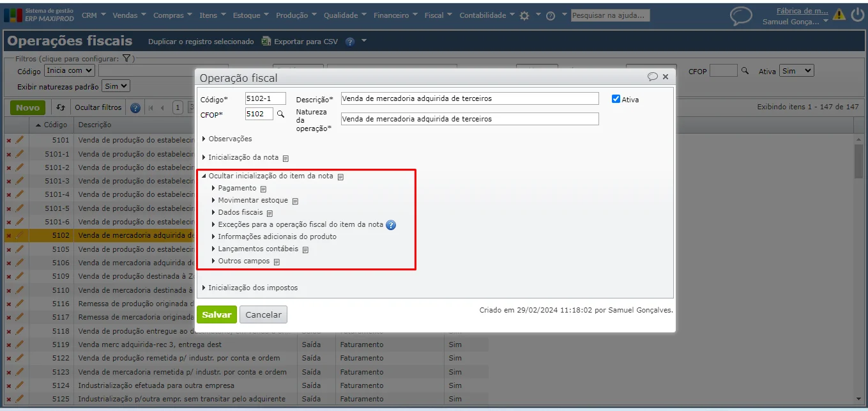Screen dimensions: 868x411
Task: Click the pencil icon for row 5118
Action: 19,330
